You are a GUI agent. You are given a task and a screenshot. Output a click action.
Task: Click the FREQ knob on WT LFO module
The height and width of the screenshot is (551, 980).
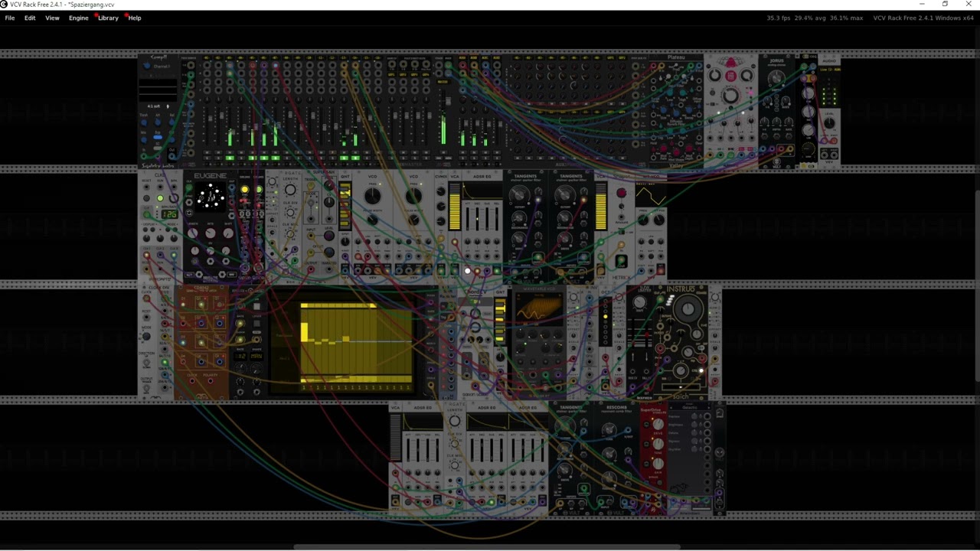point(644,221)
